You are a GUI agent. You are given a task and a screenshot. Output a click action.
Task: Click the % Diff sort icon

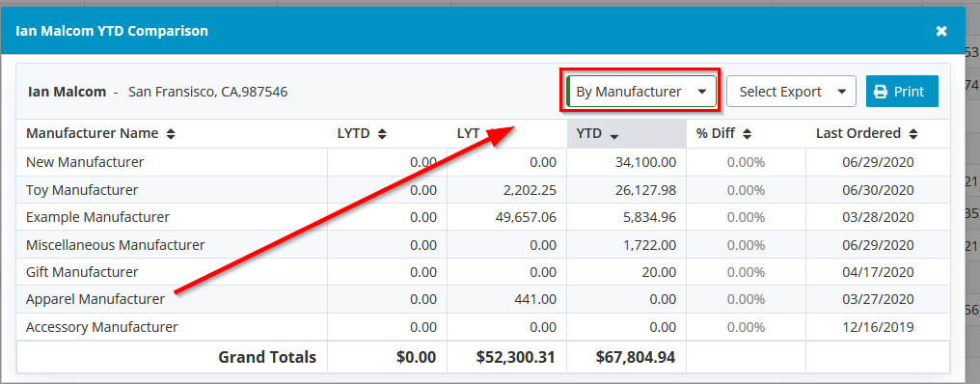(x=747, y=134)
